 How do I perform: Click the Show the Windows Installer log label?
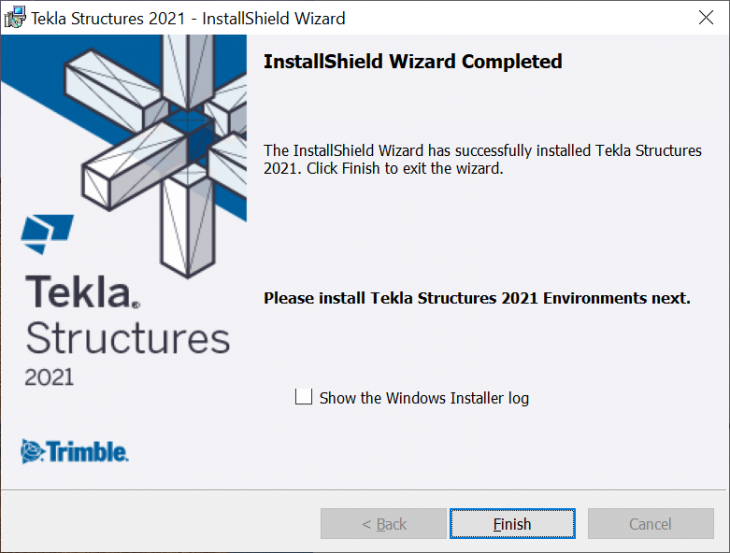[424, 398]
